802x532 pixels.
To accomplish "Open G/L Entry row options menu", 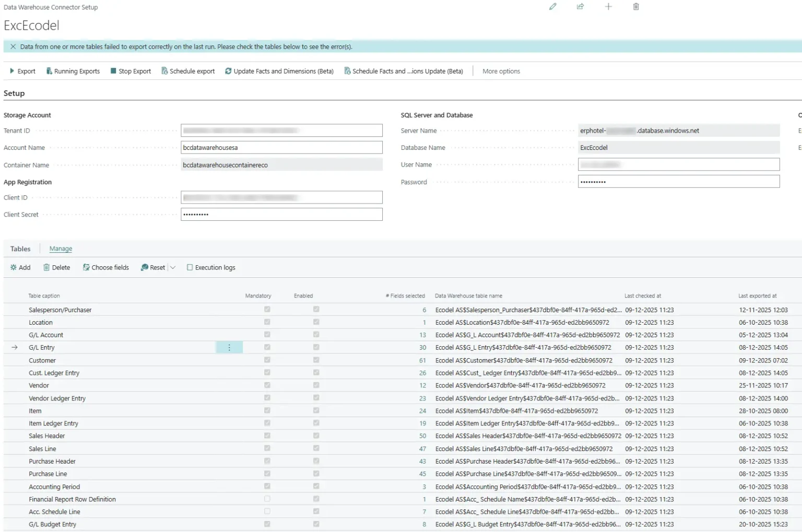I will click(x=229, y=348).
